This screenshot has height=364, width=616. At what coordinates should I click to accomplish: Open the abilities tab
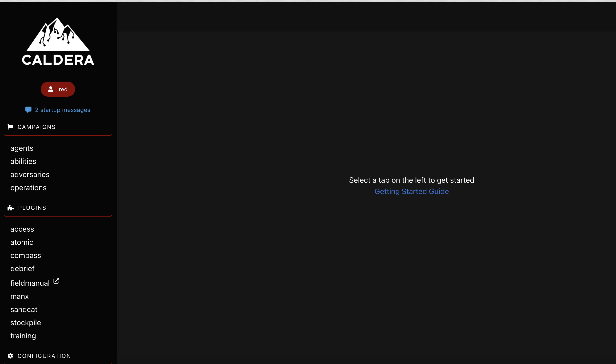23,161
